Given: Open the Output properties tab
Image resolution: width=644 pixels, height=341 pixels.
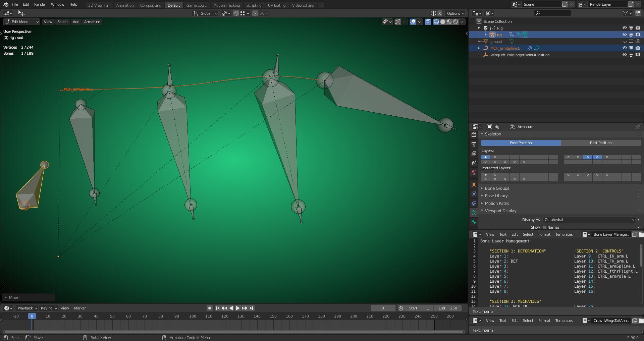Looking at the screenshot, I should point(474,144).
